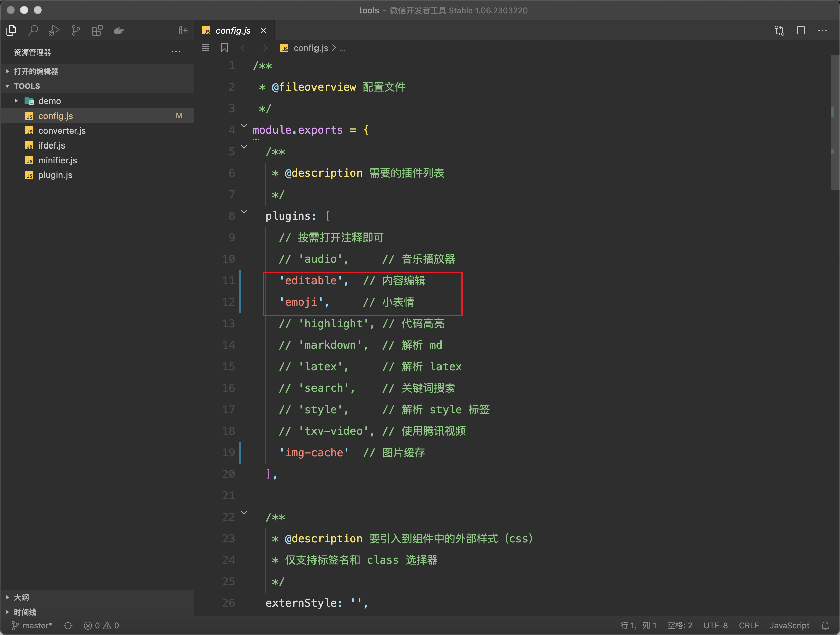Open config.js in the file tree

point(97,116)
